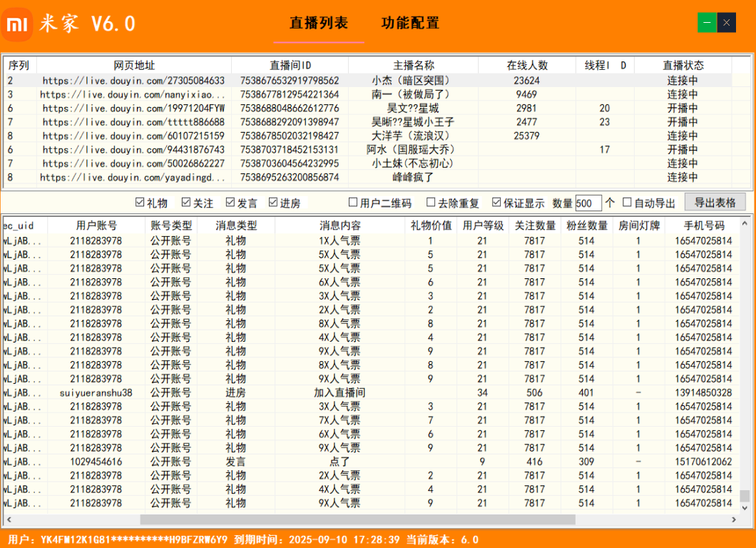Toggle the 进房 checkbox
The width and height of the screenshot is (756, 548).
point(273,203)
